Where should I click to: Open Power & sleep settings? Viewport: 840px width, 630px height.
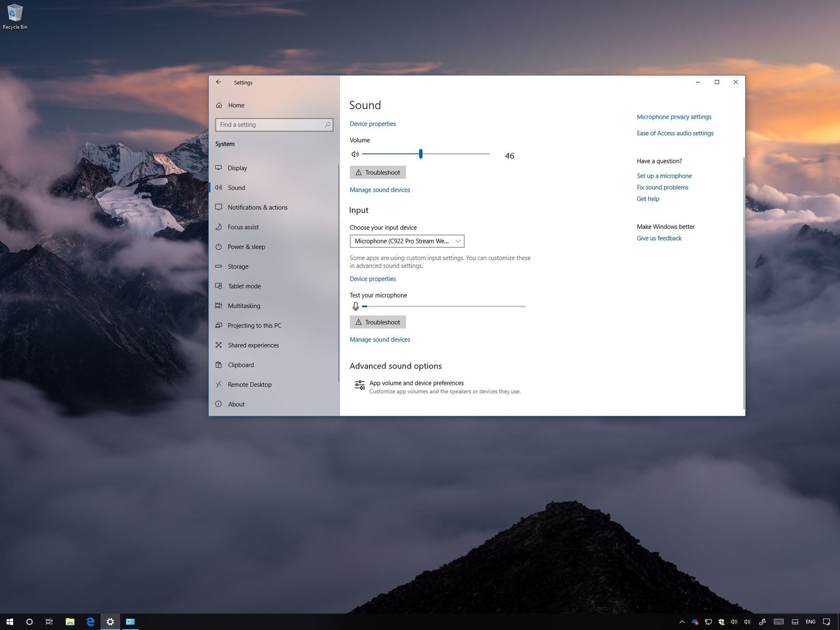(x=246, y=247)
